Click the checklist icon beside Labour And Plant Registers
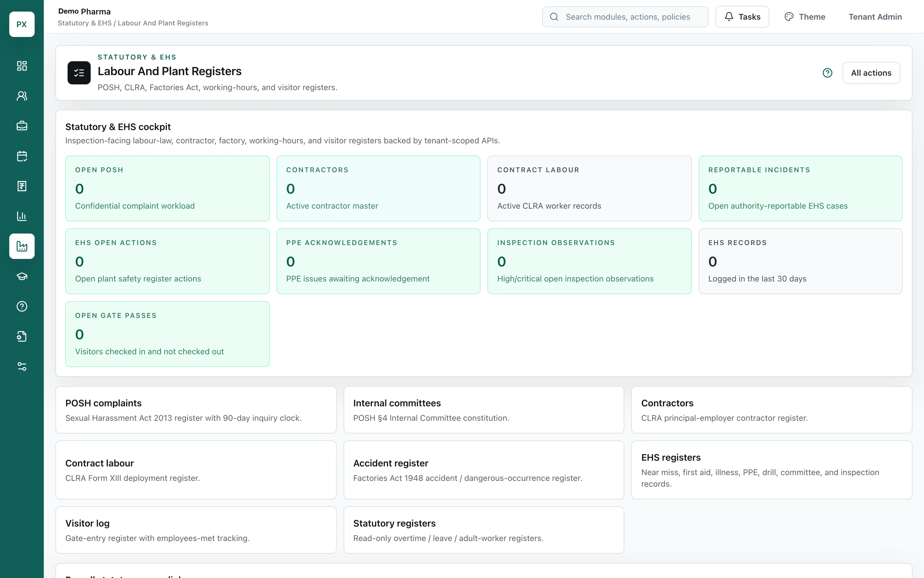Viewport: 924px width, 578px height. point(79,73)
